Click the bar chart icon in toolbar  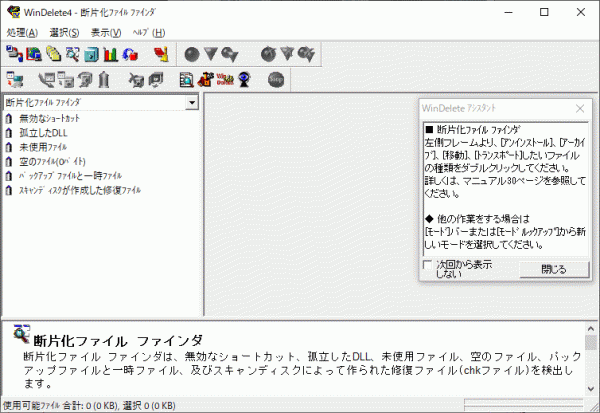point(111,54)
